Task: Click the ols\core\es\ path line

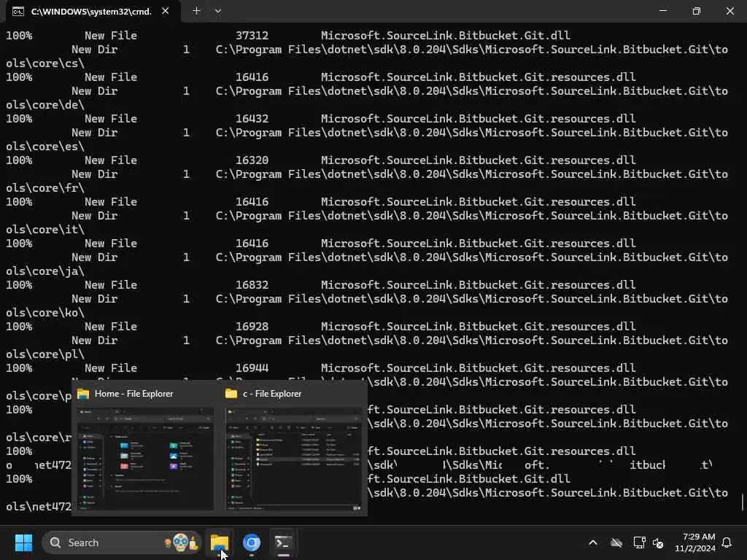Action: tap(45, 146)
